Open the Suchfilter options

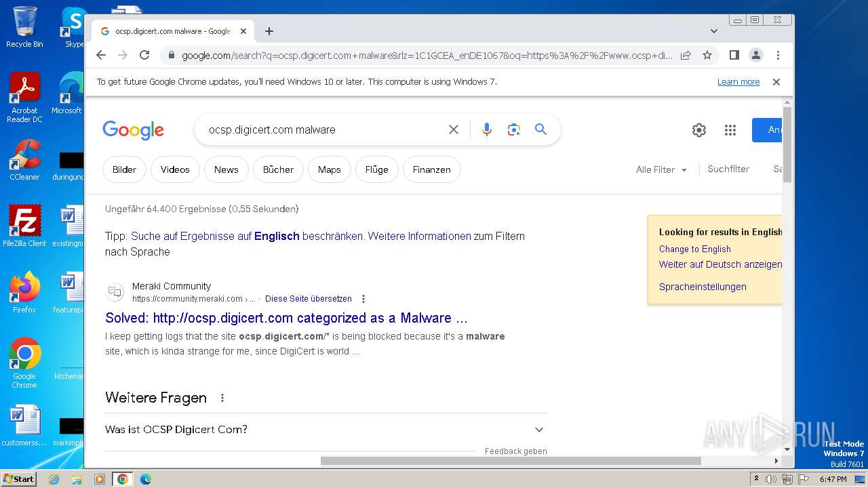pyautogui.click(x=728, y=169)
